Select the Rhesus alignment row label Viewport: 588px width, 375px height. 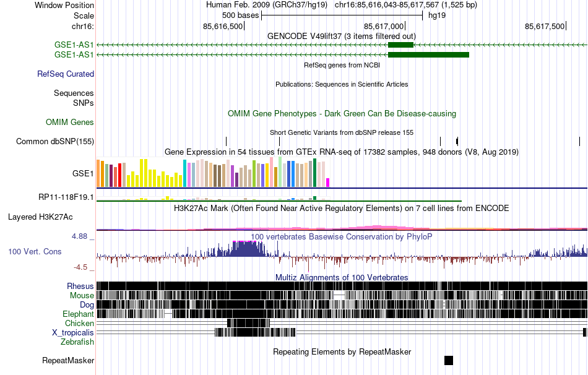click(x=80, y=286)
